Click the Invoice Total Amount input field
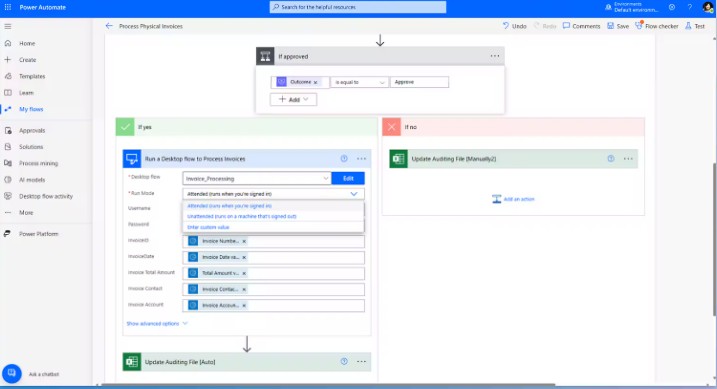The image size is (717, 389). [273, 273]
